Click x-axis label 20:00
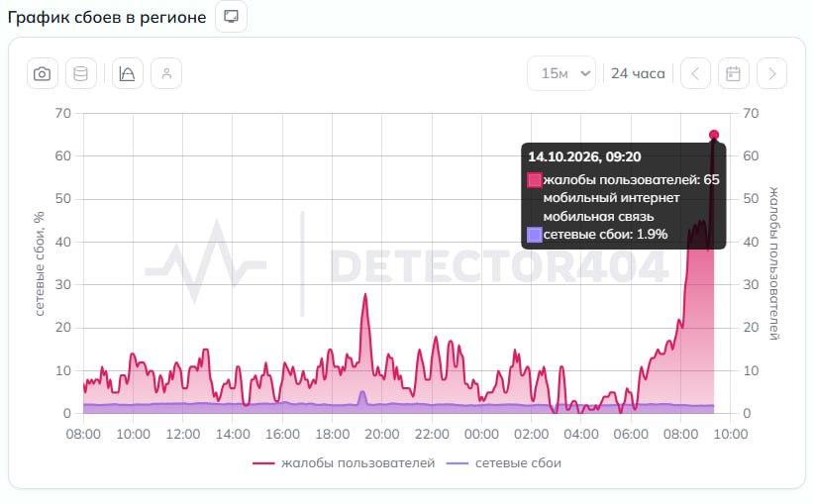The image size is (814, 504). 381,434
